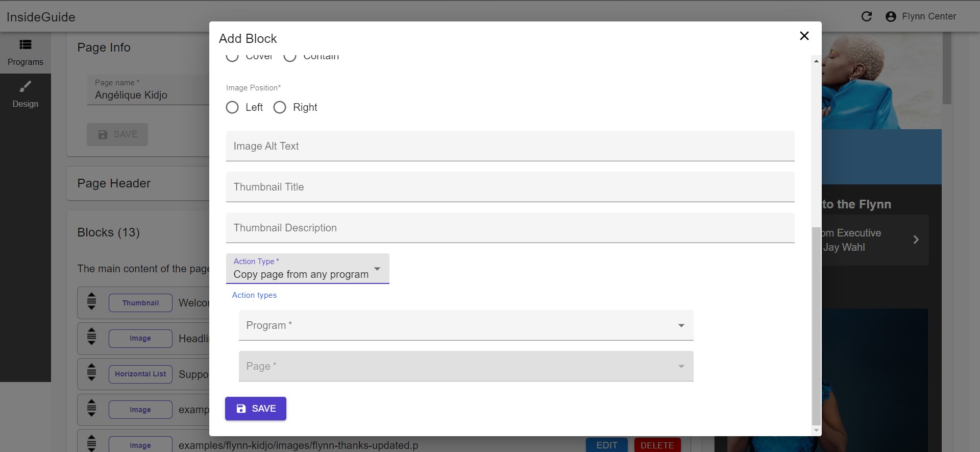Click the Thumbnail block type tag

pos(140,303)
